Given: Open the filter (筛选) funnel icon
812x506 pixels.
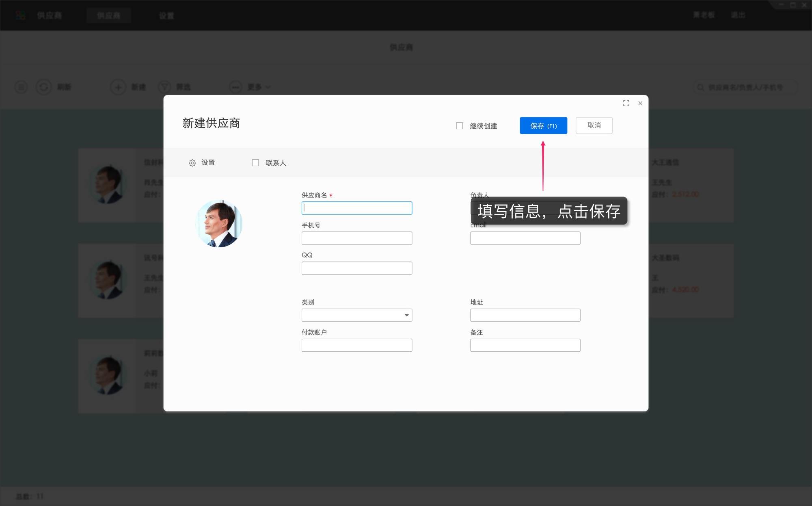Looking at the screenshot, I should pyautogui.click(x=164, y=87).
